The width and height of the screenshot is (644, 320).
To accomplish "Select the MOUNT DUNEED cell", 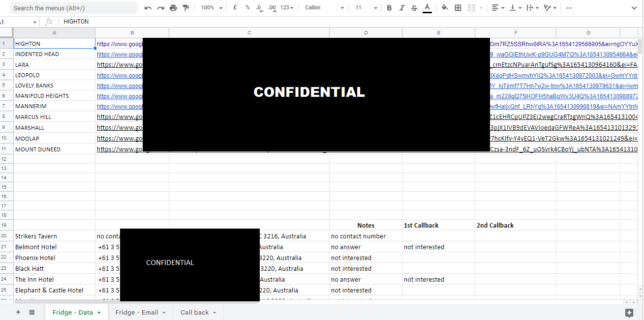I will click(x=55, y=149).
